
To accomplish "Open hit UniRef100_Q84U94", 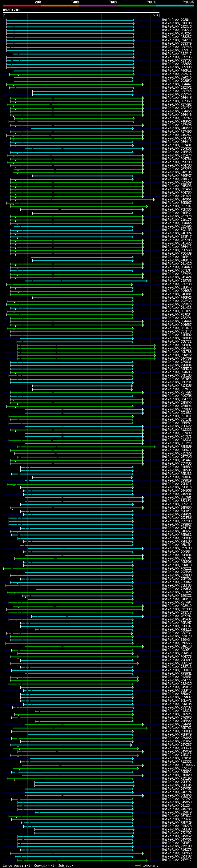I will pos(177,406).
